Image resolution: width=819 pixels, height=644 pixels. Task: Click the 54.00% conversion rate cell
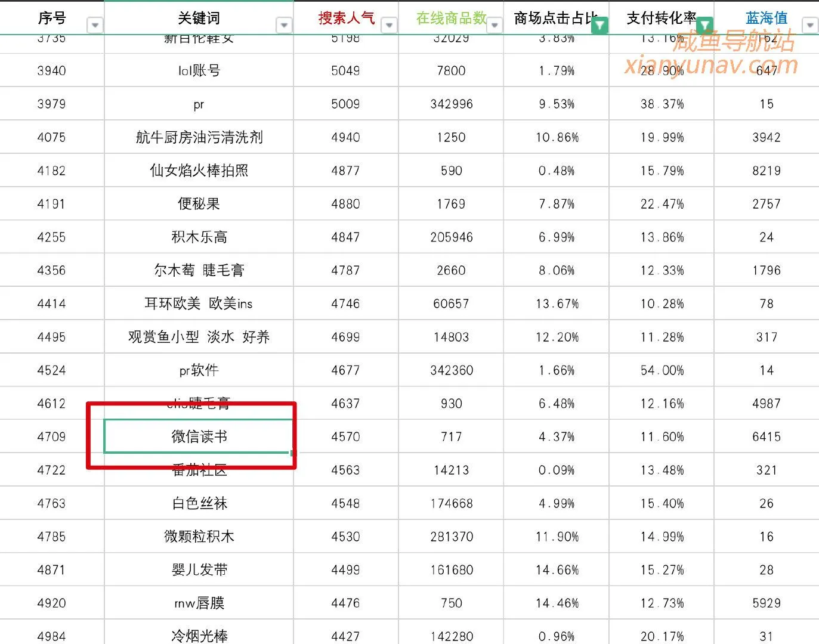pos(662,370)
